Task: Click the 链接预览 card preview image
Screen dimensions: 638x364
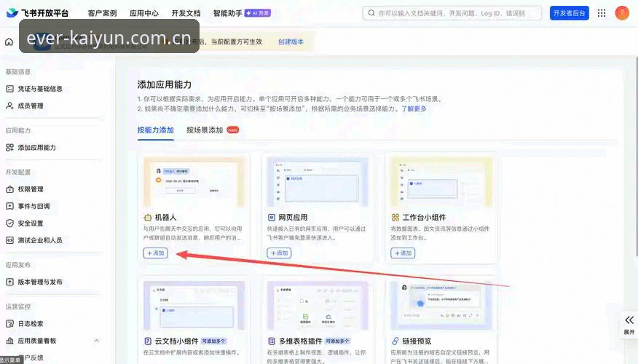Action: (x=441, y=305)
